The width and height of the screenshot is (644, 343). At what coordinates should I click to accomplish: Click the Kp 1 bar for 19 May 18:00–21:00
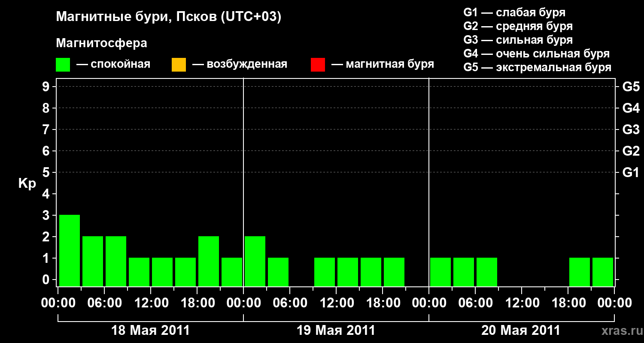tap(394, 272)
